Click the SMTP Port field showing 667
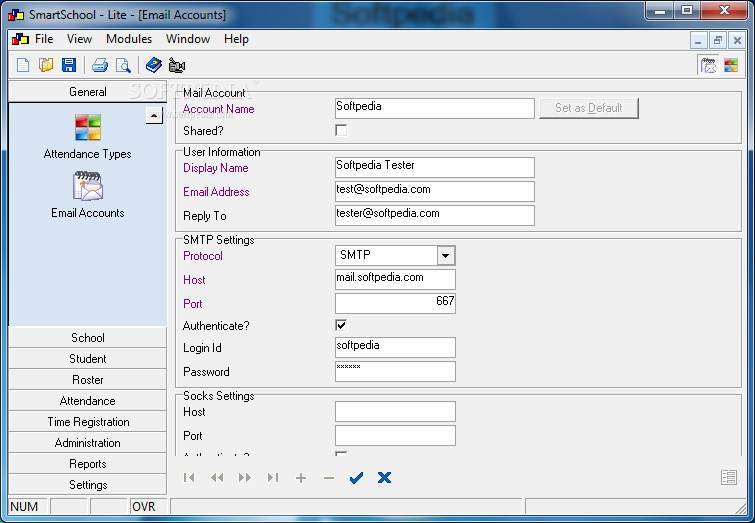This screenshot has width=755, height=523. point(395,303)
